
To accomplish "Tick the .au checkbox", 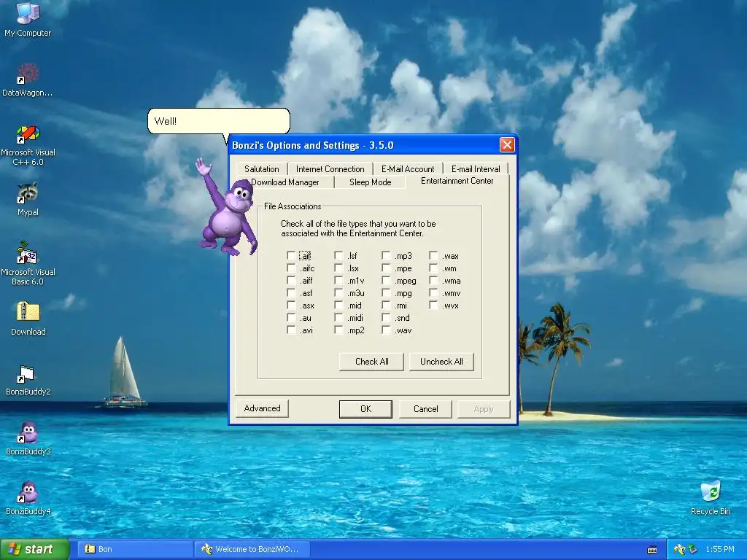I will (x=291, y=318).
